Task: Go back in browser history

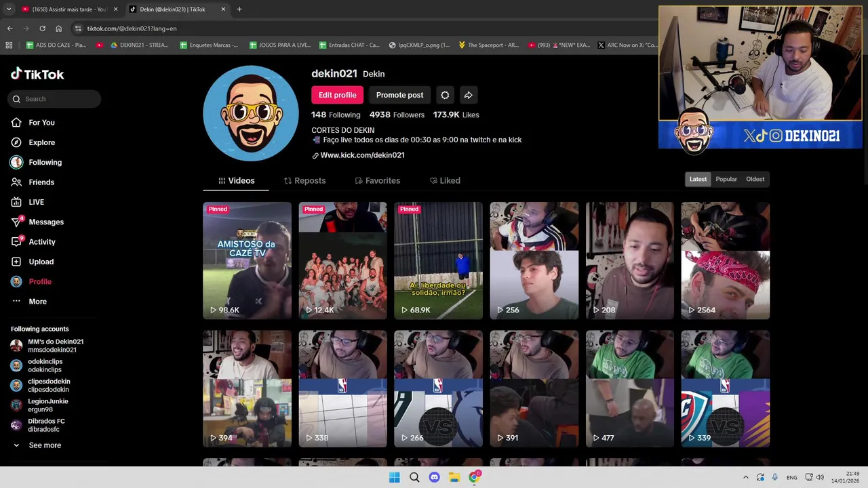Action: click(x=9, y=28)
